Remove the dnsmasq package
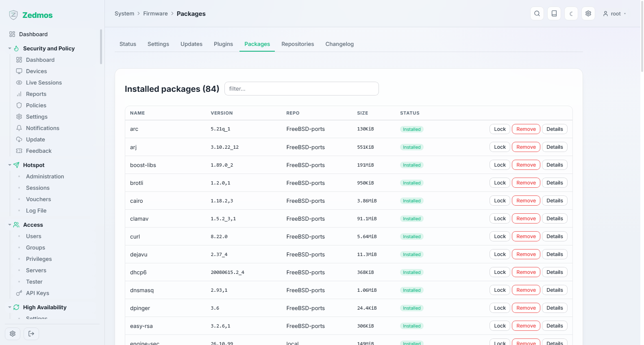 click(526, 290)
